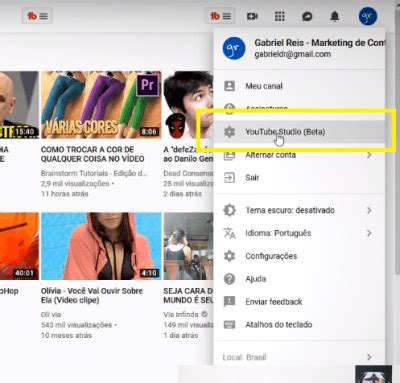Open Meu canal menu entry
The image size is (400, 383).
[299, 86]
